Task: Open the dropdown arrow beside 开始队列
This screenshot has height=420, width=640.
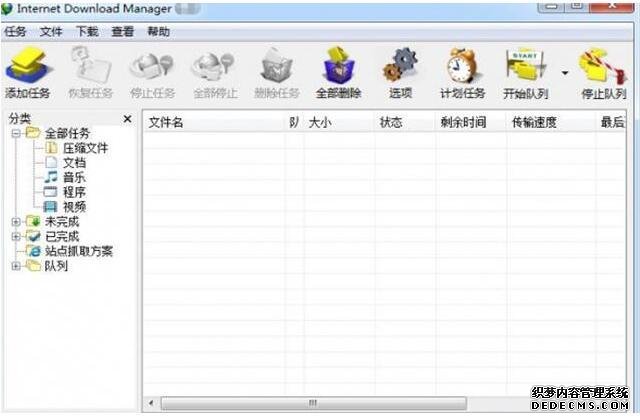Action: (565, 73)
